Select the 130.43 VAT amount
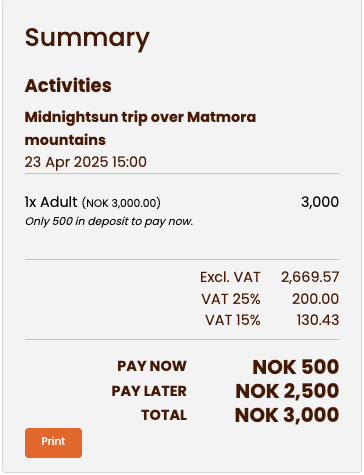 pos(318,320)
